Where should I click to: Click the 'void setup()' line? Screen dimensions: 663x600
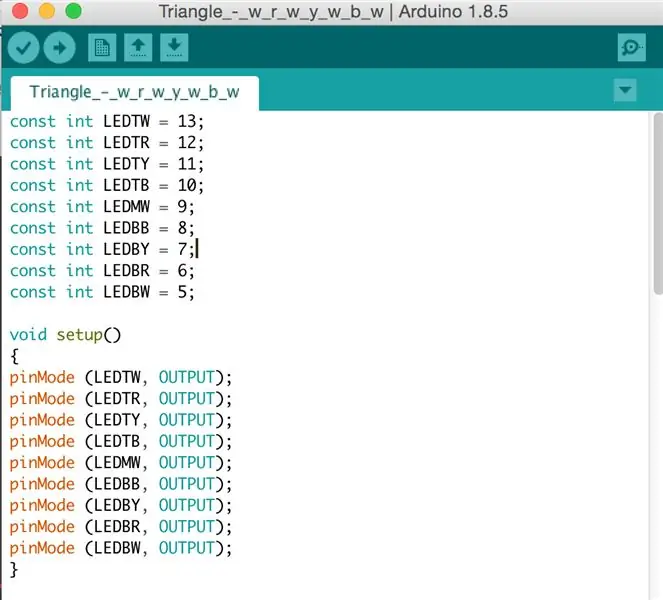[66, 335]
